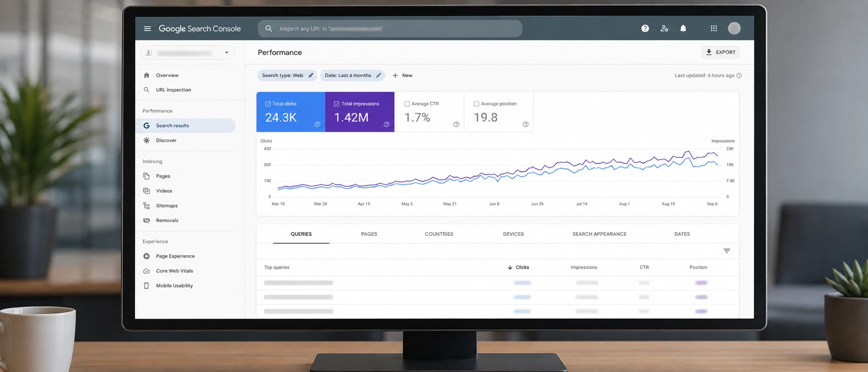868x372 pixels.
Task: Open the Google apps grid
Action: 714,29
